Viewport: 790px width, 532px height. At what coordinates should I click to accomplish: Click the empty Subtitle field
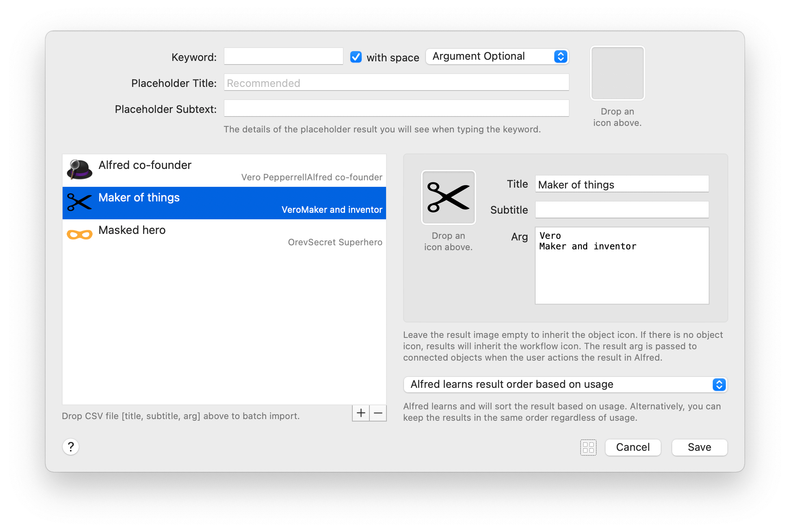(621, 210)
